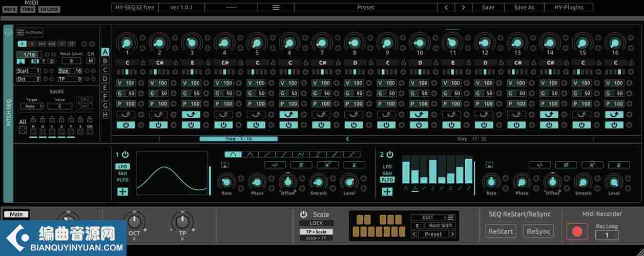The image size is (644, 256).
Task: Open the Preset name display at top
Action: click(365, 8)
